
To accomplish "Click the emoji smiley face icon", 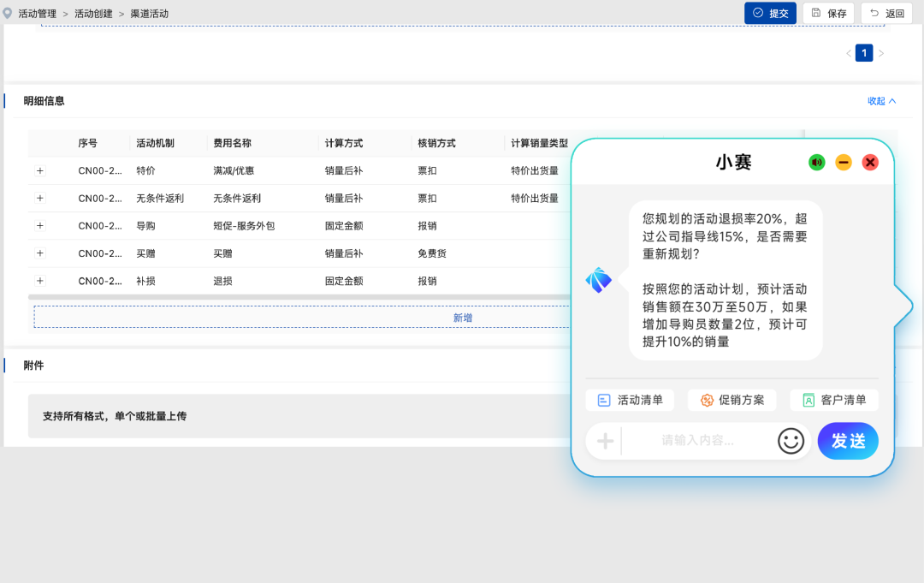I will [x=791, y=441].
